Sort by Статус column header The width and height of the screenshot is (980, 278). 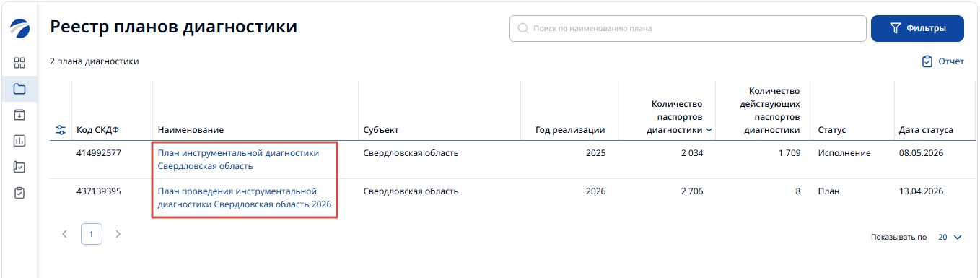point(831,130)
